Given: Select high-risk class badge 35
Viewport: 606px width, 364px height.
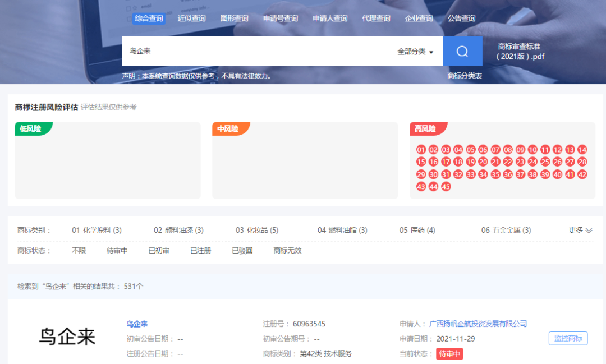Looking at the screenshot, I should click(495, 174).
